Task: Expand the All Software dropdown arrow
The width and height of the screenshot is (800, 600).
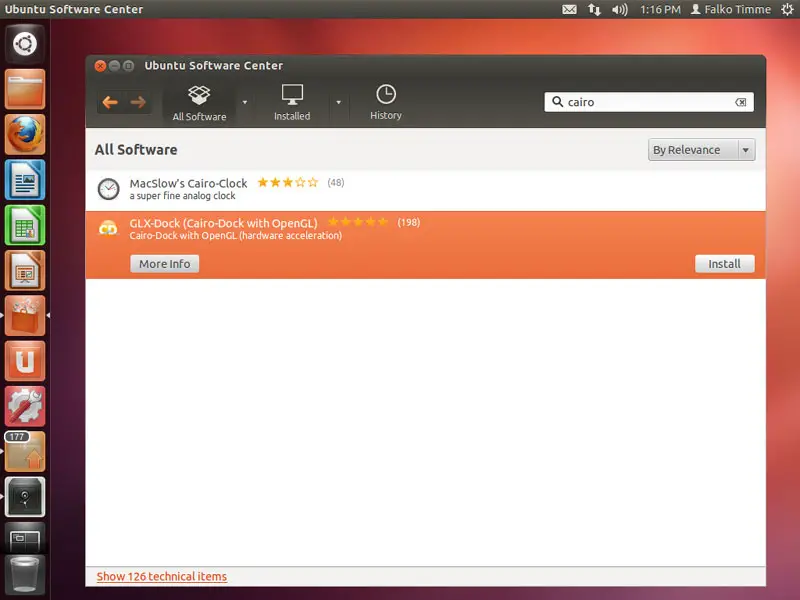Action: point(245,103)
